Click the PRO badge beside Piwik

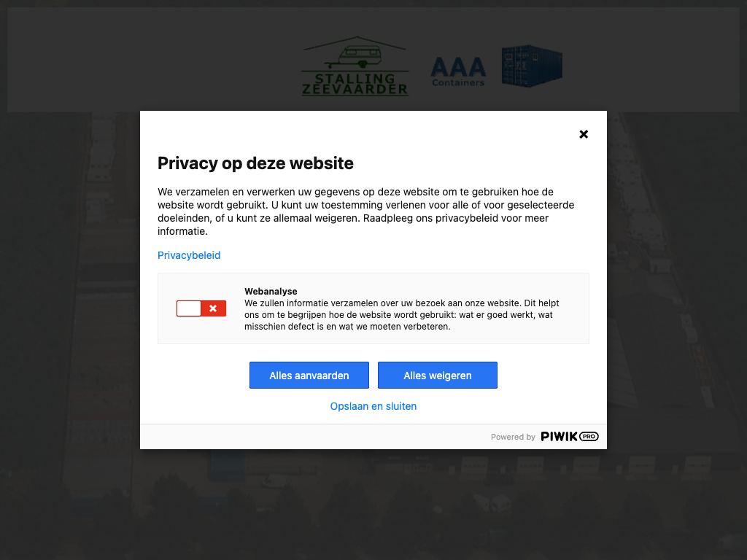[x=589, y=437]
